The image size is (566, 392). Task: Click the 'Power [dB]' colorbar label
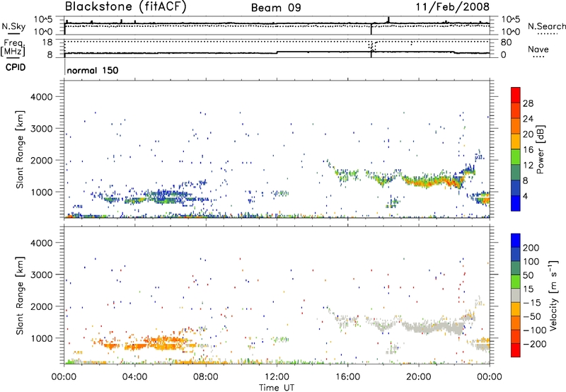(x=540, y=149)
